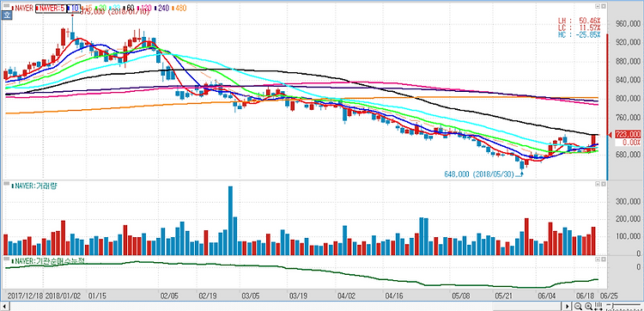This screenshot has width=644, height=311.
Task: Adjust the chart zoom slider
Action: [623, 306]
